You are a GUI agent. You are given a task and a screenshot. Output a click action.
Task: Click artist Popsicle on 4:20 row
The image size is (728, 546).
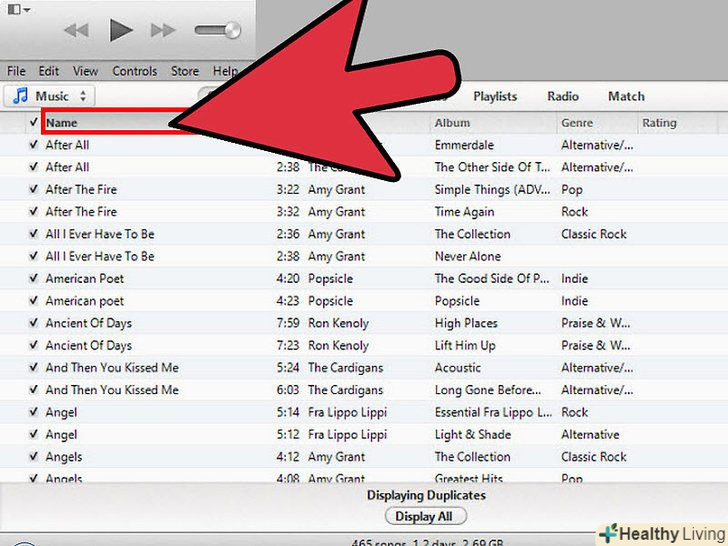pos(330,279)
